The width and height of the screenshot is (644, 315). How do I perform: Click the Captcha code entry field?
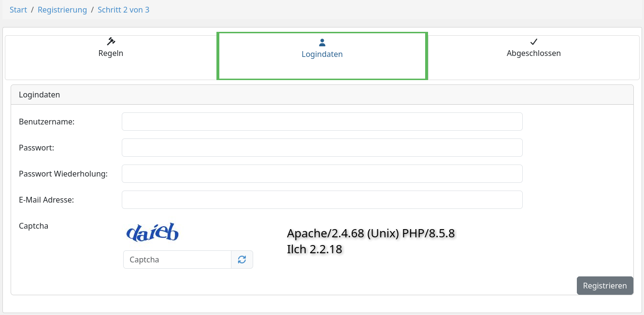177,260
